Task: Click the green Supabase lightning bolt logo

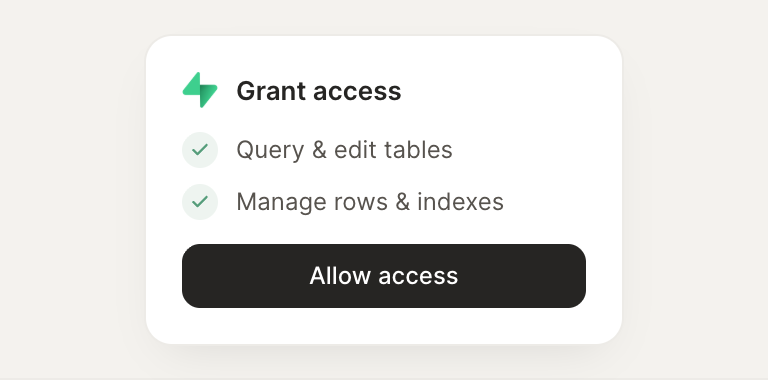Action: (x=200, y=90)
